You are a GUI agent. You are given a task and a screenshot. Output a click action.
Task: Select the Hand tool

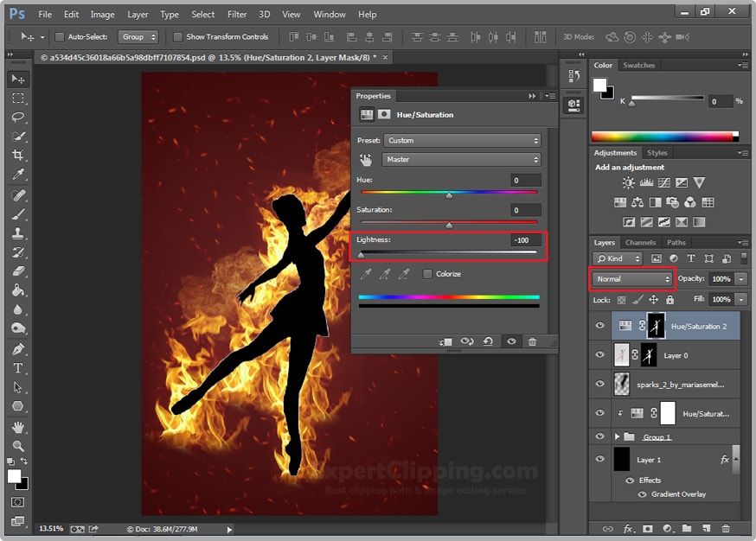coord(19,427)
